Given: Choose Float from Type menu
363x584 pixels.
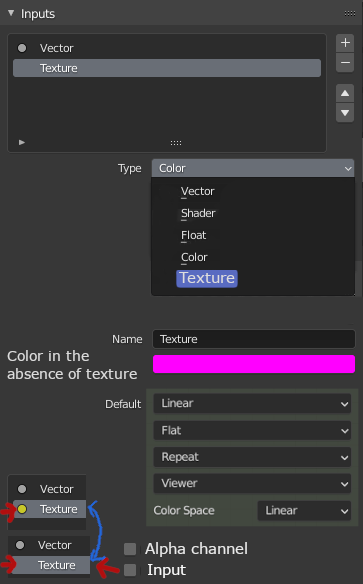Looking at the screenshot, I should (194, 235).
